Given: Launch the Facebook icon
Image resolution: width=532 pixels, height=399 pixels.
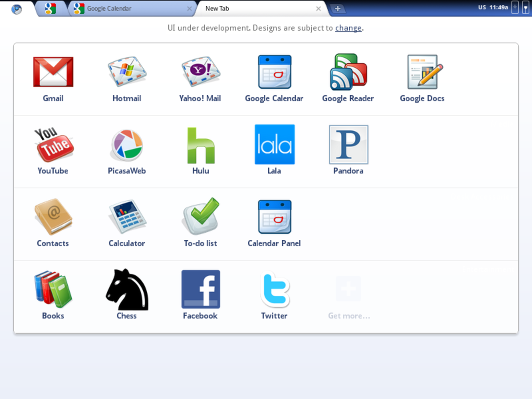Looking at the screenshot, I should pos(201,289).
